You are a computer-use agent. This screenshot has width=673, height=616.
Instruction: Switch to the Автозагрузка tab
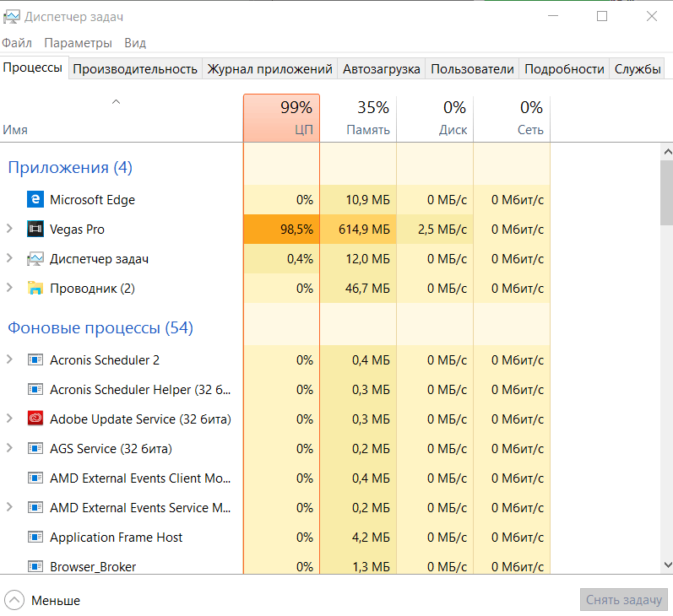click(x=381, y=68)
